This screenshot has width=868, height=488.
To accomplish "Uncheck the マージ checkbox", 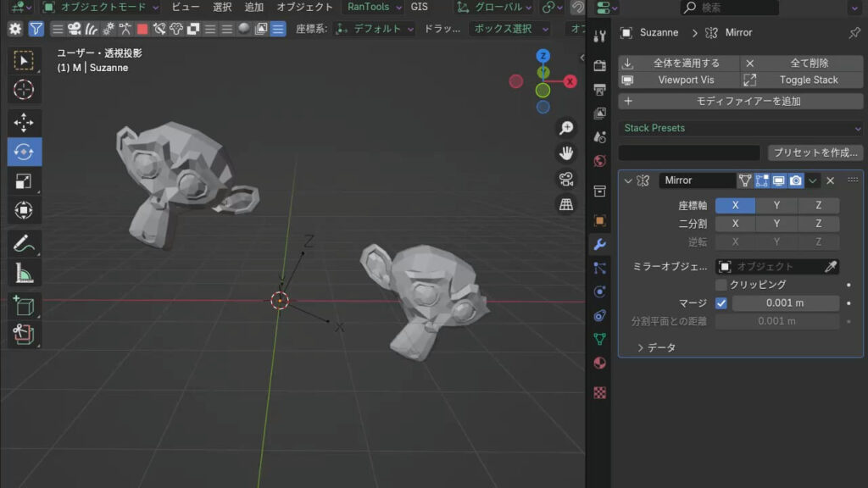I will click(x=721, y=303).
